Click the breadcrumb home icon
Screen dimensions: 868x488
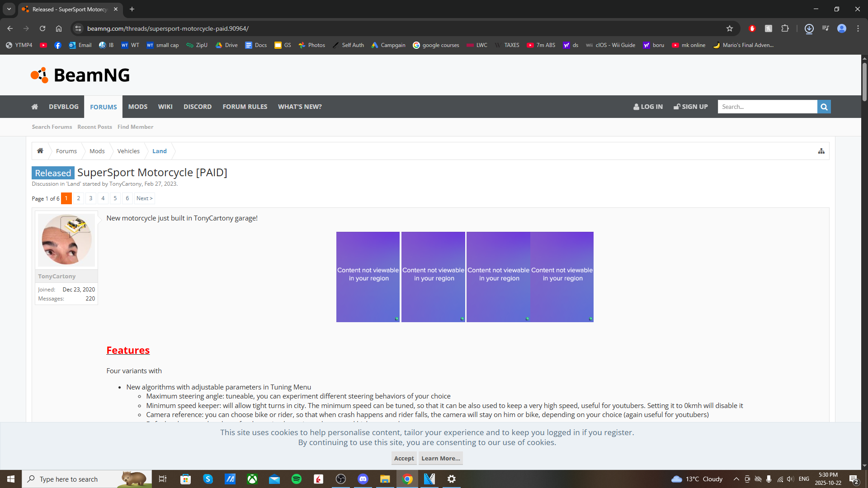pos(40,151)
